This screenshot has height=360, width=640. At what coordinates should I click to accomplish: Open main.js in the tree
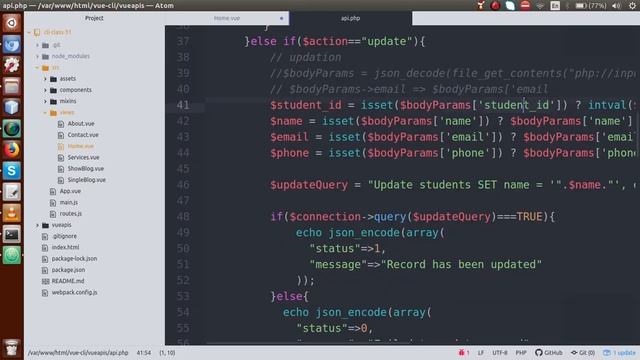click(x=69, y=202)
